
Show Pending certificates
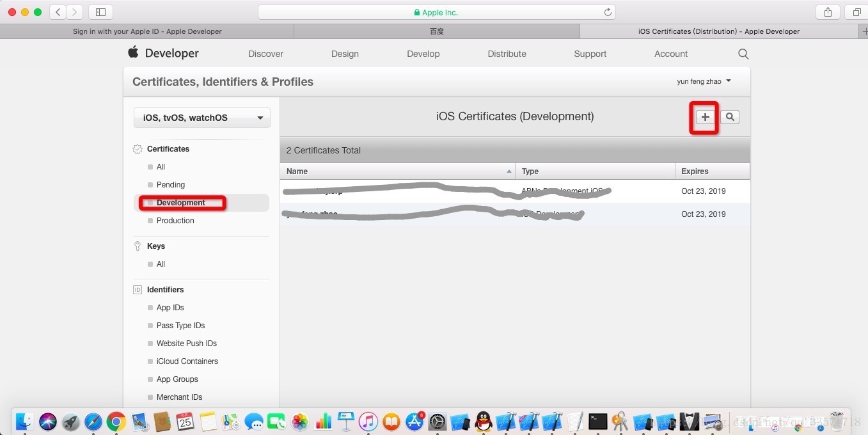(x=170, y=185)
